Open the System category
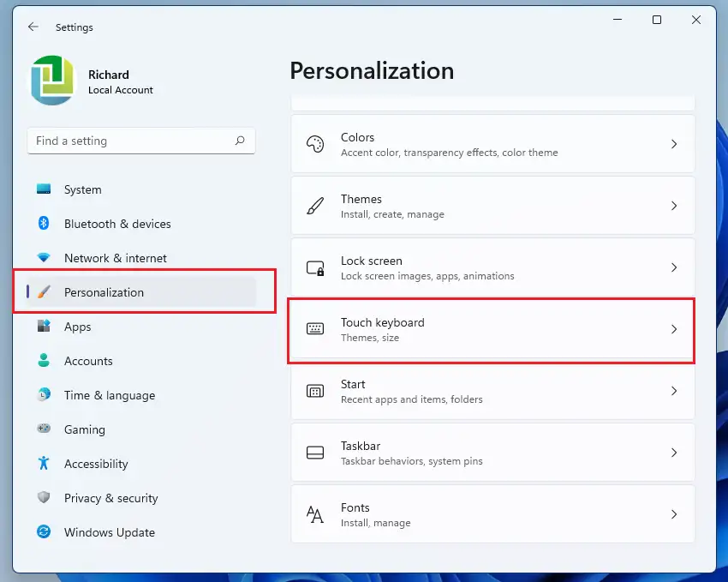 (x=141, y=189)
